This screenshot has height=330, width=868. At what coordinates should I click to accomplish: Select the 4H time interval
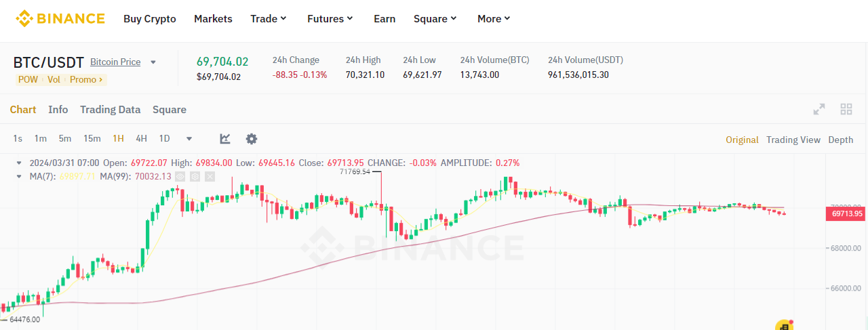(x=141, y=139)
